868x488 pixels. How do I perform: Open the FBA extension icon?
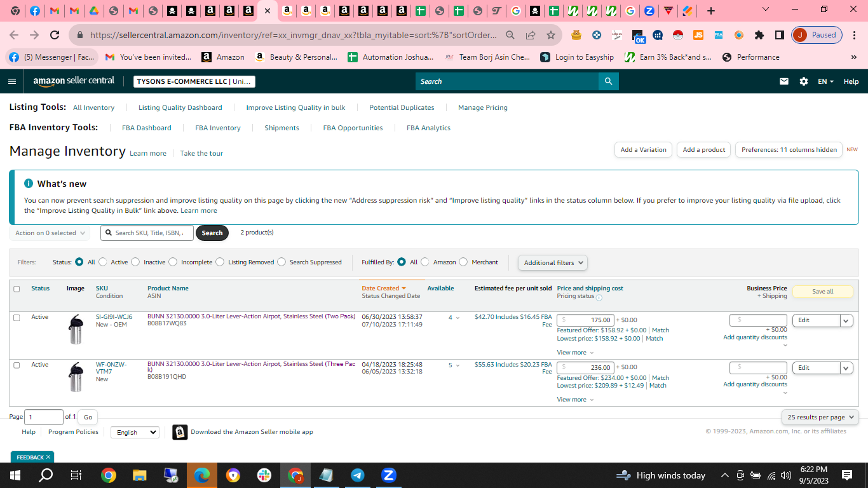[x=719, y=35]
